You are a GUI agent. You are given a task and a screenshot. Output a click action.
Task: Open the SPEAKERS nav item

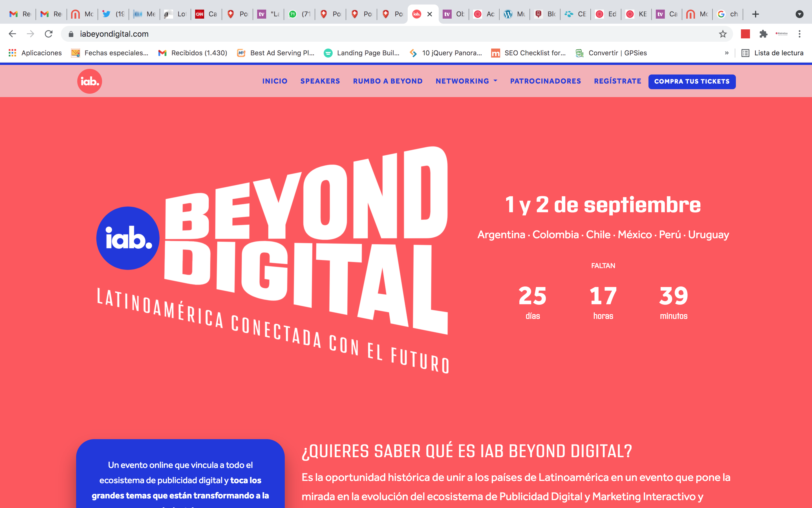pyautogui.click(x=320, y=81)
